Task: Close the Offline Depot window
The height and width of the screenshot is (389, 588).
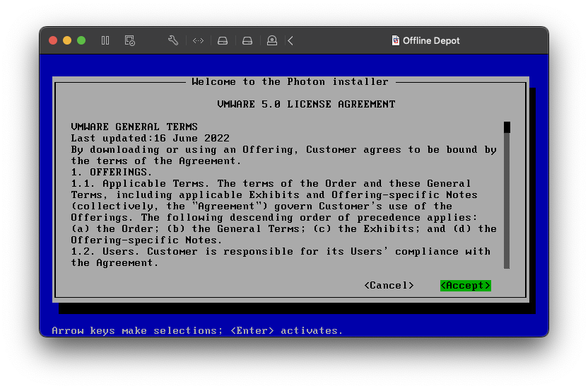Action: (x=53, y=40)
